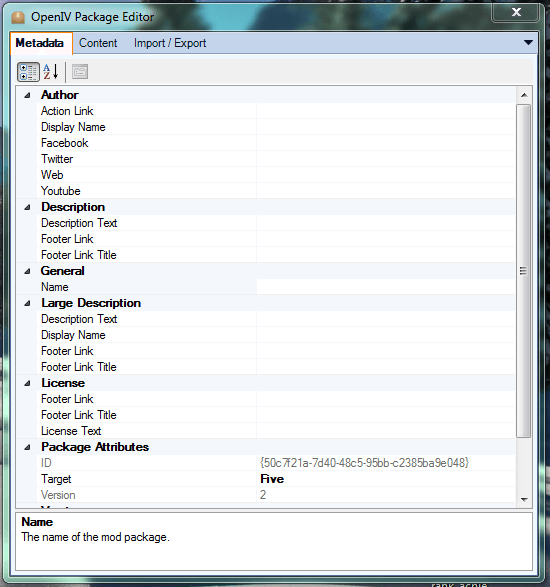Click the Name value field under General
This screenshot has width=550, height=587.
[x=386, y=287]
